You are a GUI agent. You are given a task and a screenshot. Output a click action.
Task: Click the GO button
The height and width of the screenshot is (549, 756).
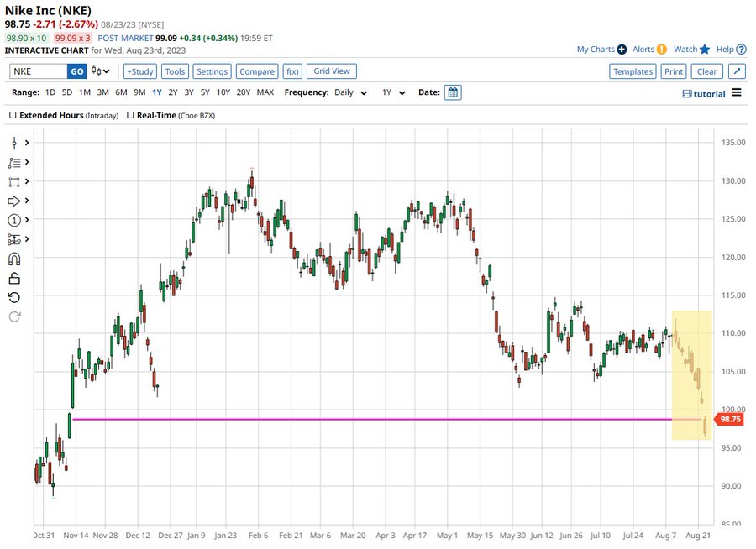click(x=77, y=71)
